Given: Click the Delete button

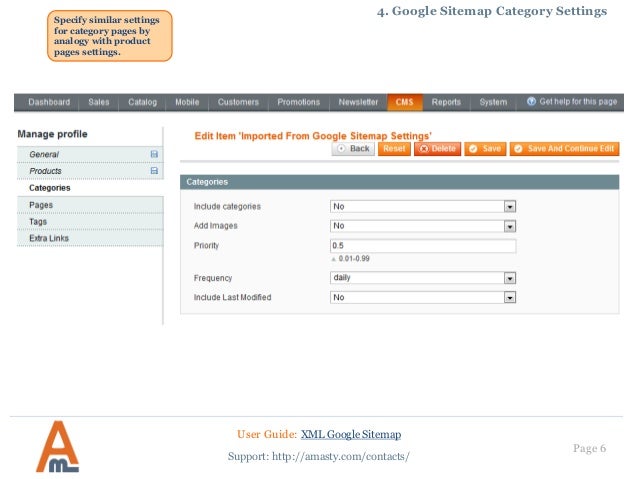Looking at the screenshot, I should [437, 149].
